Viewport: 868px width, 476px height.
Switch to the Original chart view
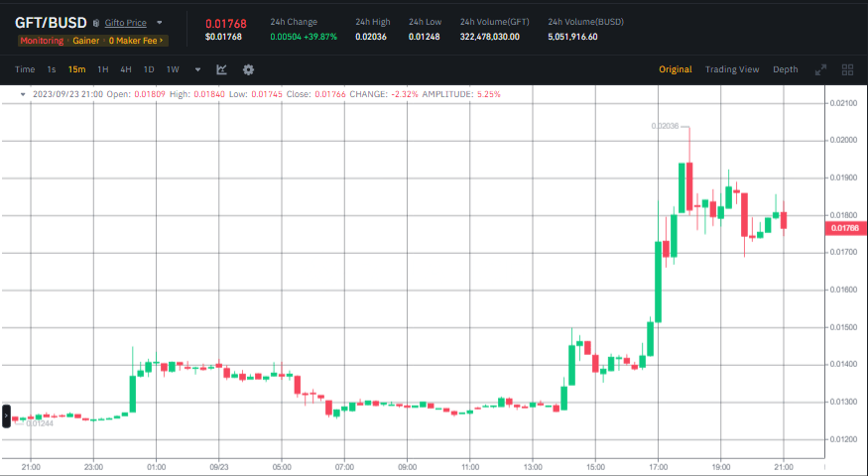pos(676,69)
